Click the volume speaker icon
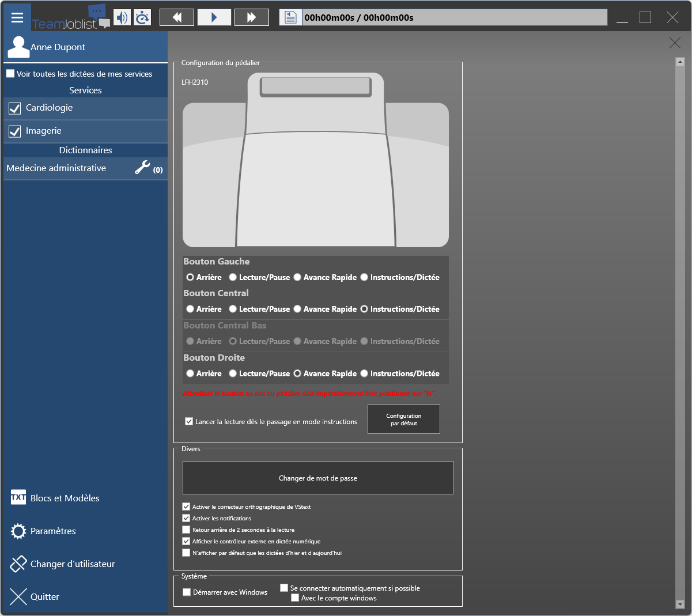Screen dimensions: 692x616 point(122,17)
